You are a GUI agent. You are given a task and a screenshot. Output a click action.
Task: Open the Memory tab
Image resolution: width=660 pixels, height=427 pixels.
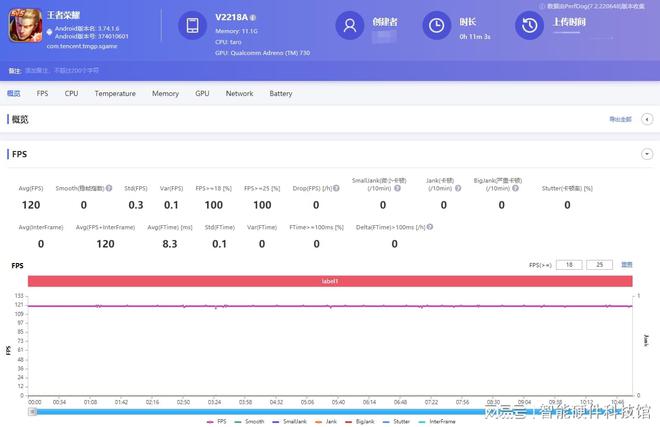click(x=165, y=93)
